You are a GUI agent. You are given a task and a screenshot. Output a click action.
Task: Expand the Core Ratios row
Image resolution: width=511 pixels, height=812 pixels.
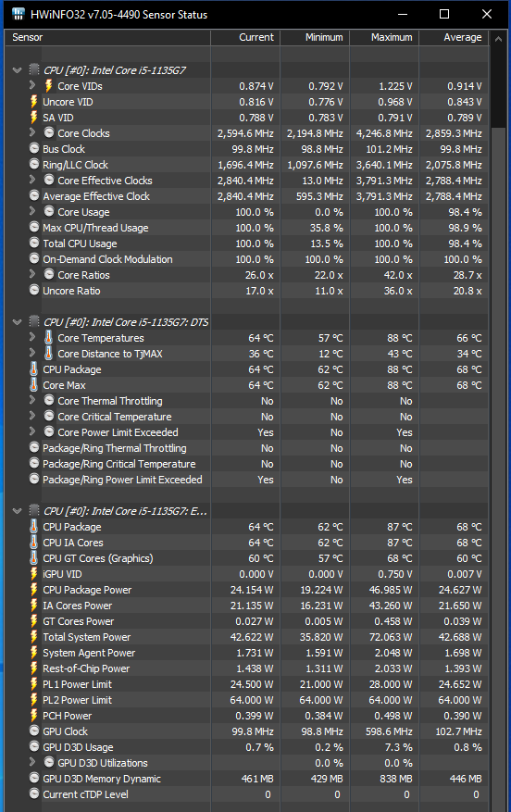pos(32,273)
